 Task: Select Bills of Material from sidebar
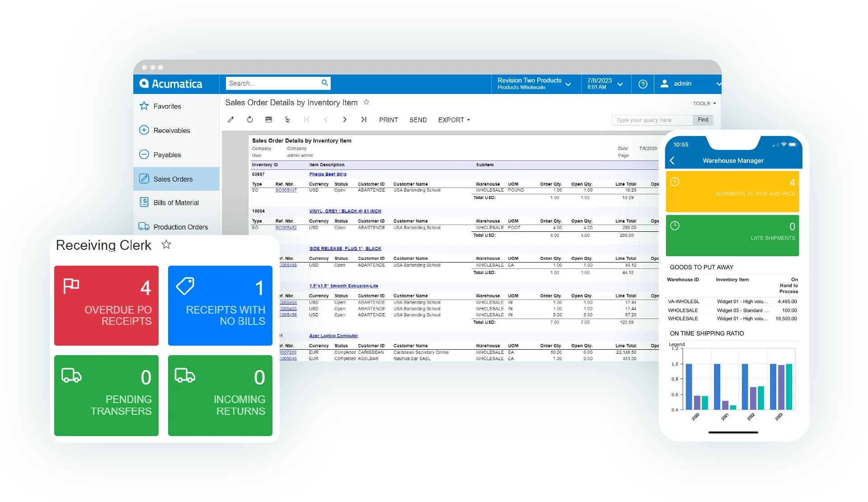tap(175, 202)
